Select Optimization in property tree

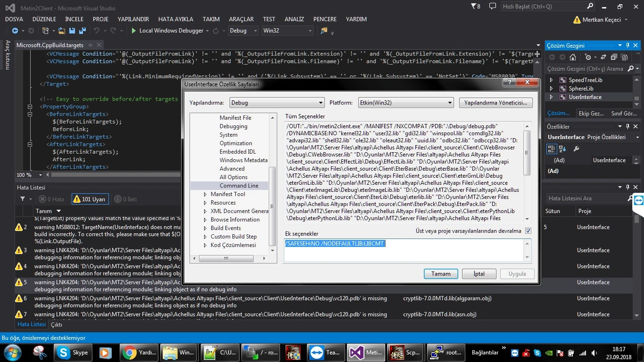(236, 143)
